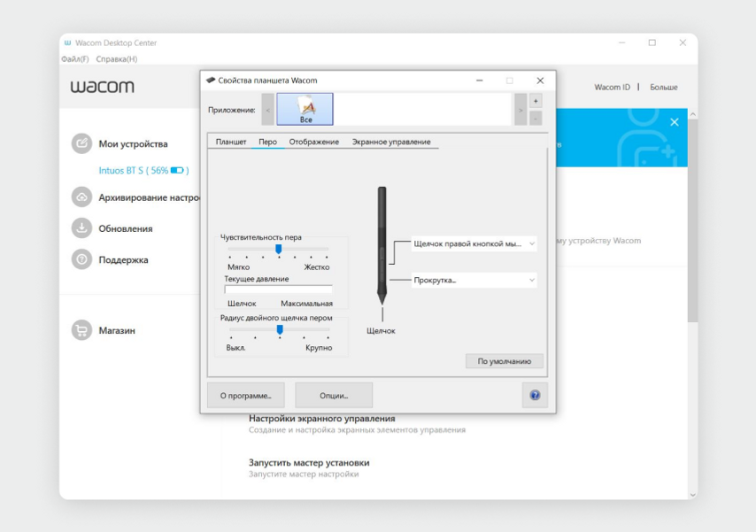This screenshot has width=756, height=532.
Task: Click the Desktop Center vertical scrollbar
Action: point(693,220)
